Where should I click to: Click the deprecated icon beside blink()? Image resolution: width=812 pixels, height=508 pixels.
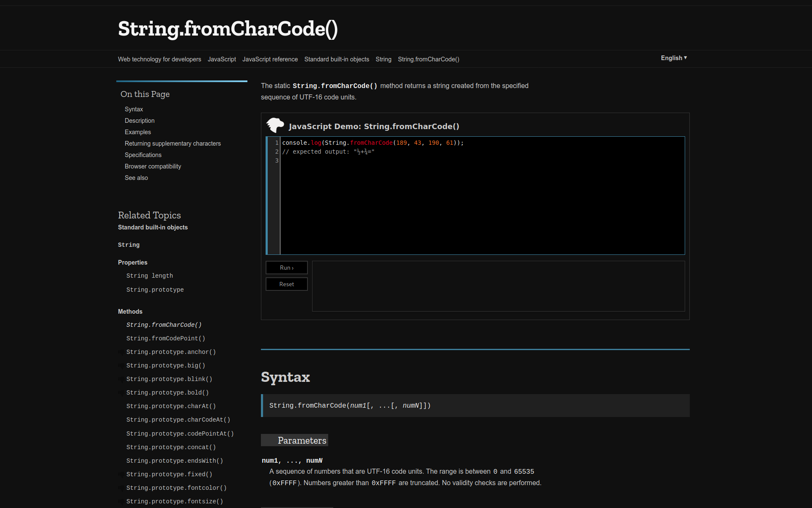[121, 380]
